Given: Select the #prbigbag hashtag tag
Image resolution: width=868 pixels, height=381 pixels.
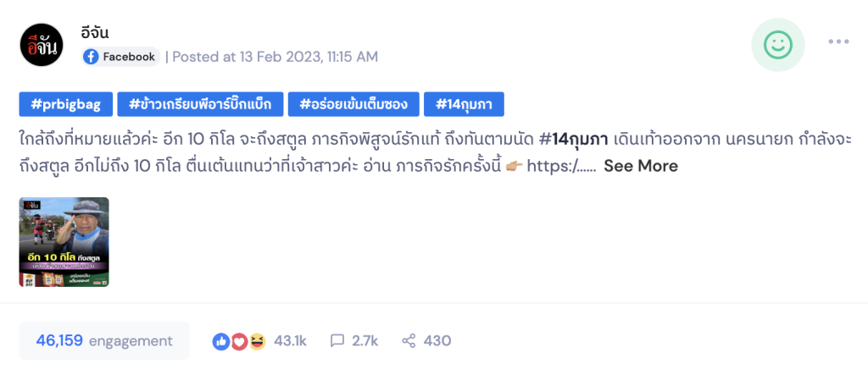Looking at the screenshot, I should [x=65, y=104].
